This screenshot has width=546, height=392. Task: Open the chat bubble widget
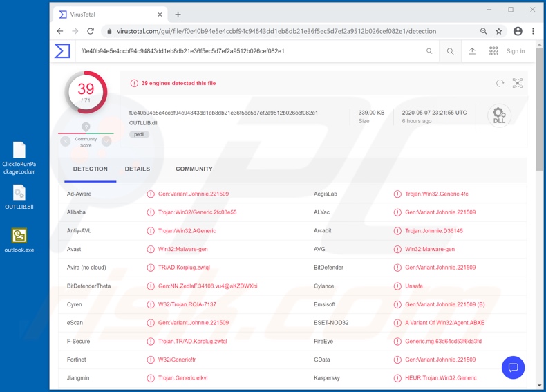click(x=513, y=368)
